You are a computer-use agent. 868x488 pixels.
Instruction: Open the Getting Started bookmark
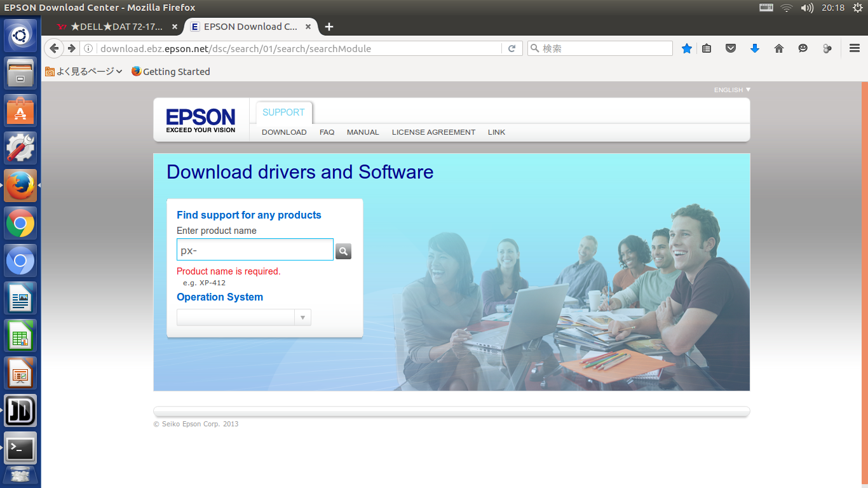[170, 71]
